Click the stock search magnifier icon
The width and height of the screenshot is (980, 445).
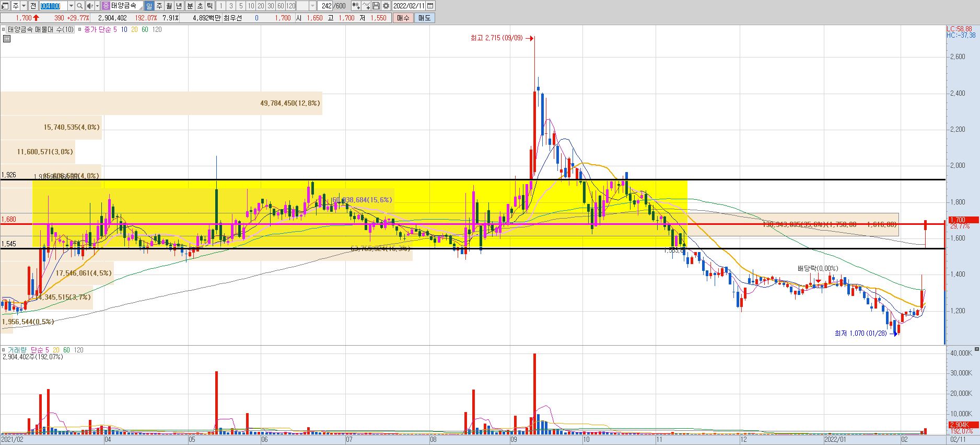pyautogui.click(x=79, y=6)
